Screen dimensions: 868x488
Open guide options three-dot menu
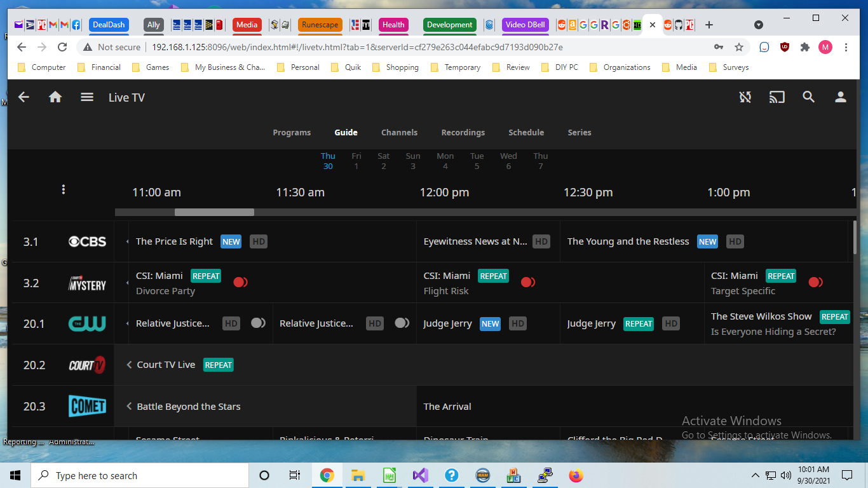click(64, 189)
